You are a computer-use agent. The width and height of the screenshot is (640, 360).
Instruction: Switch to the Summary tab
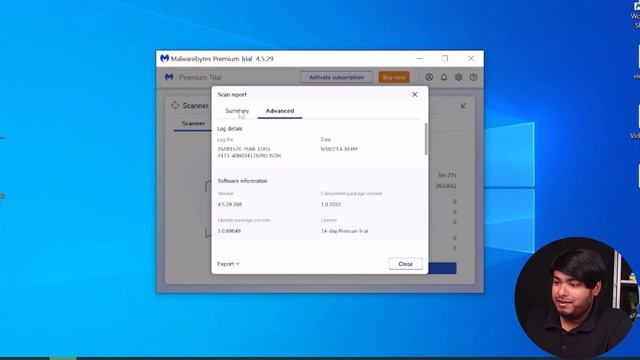237,111
